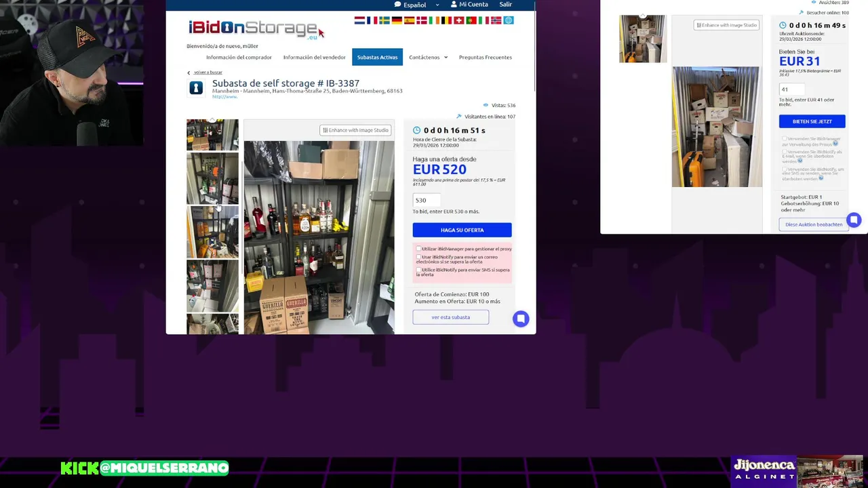
Task: Select the Netherlands flag language icon
Action: [x=359, y=20]
